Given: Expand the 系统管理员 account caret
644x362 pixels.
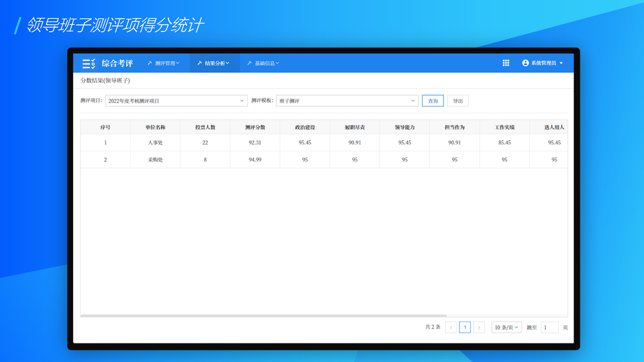Looking at the screenshot, I should (x=561, y=63).
